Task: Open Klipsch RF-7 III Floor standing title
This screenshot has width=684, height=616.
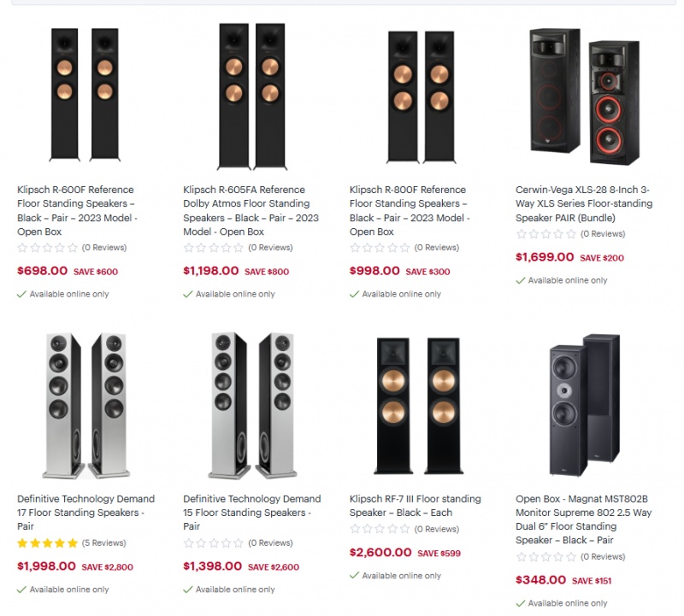Action: tap(416, 506)
